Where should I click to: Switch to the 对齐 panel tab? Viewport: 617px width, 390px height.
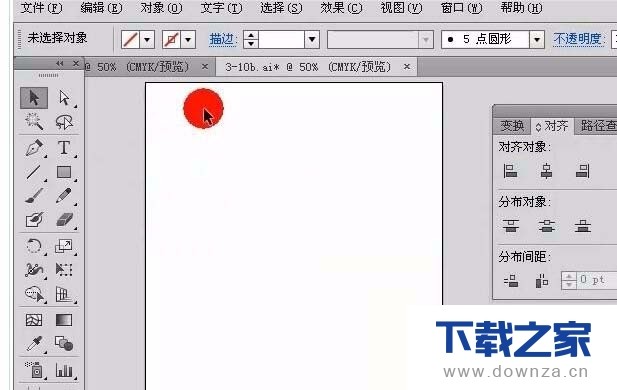(552, 126)
